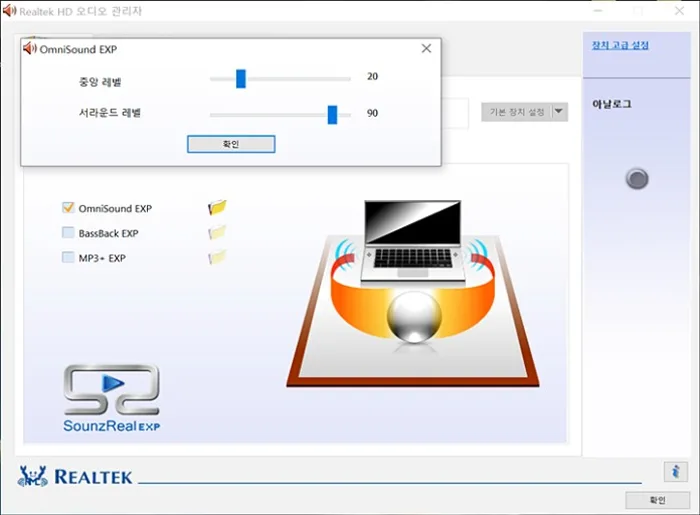Expand the 기본 장치 설정 dropdown arrow
The width and height of the screenshot is (700, 515).
point(559,112)
